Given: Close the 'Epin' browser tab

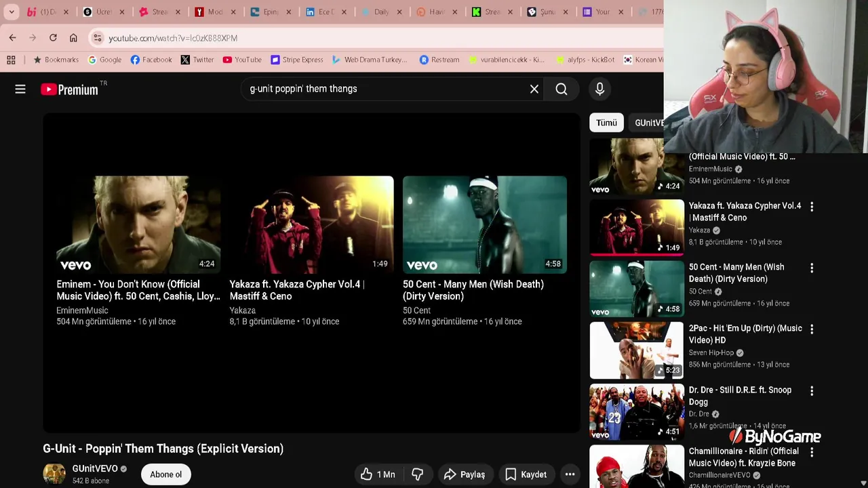Looking at the screenshot, I should point(288,12).
